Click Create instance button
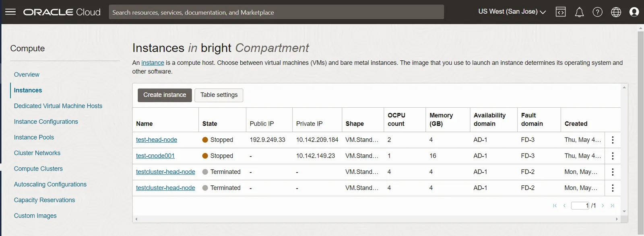This screenshot has height=236, width=644. click(x=165, y=95)
